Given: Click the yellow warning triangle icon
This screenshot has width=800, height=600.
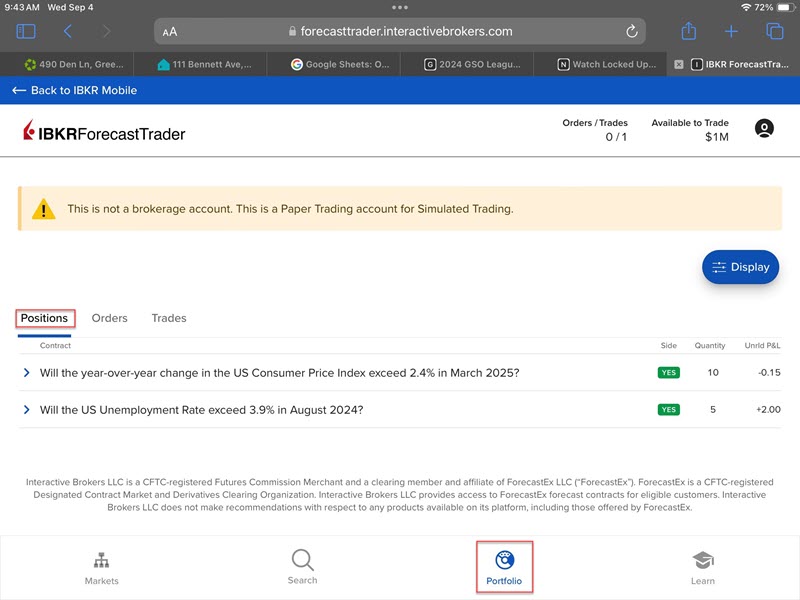Looking at the screenshot, I should coord(43,209).
